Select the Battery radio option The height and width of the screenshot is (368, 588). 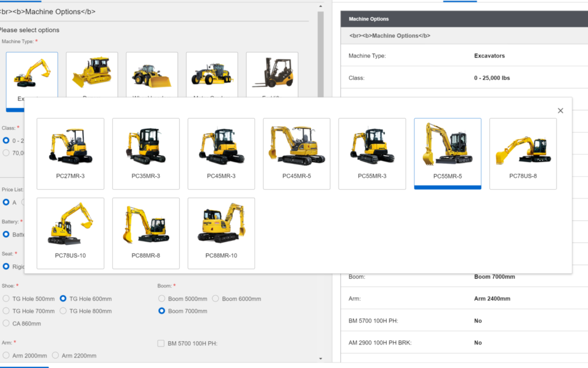tap(6, 234)
